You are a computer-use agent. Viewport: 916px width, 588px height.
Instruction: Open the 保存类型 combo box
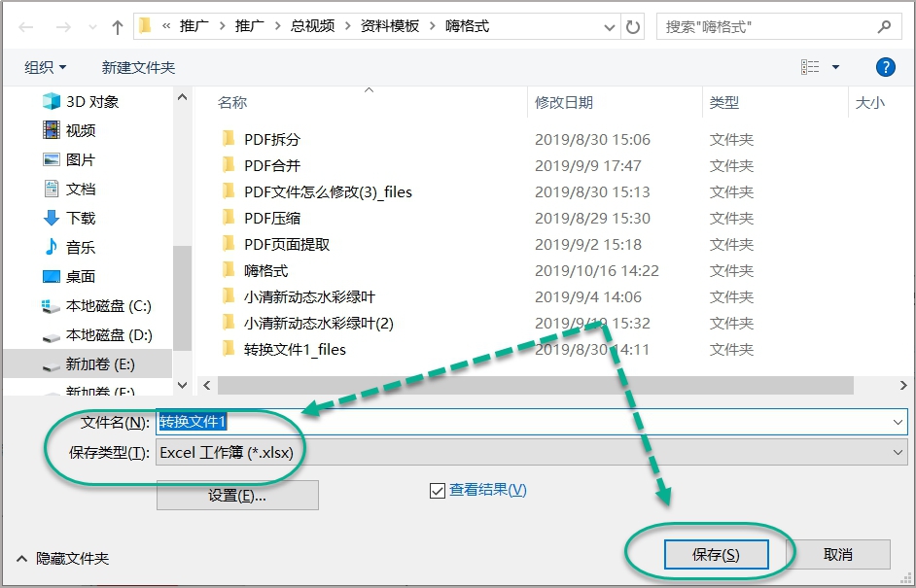coord(532,453)
